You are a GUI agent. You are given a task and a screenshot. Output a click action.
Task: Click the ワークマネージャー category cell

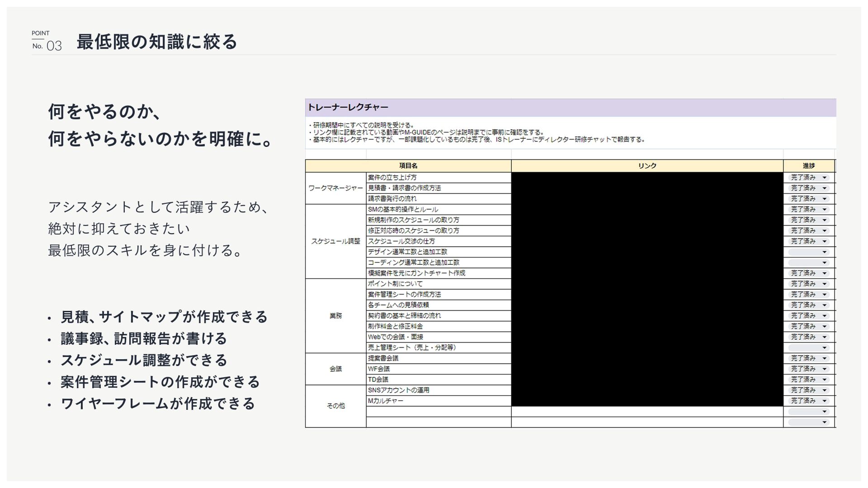point(335,188)
